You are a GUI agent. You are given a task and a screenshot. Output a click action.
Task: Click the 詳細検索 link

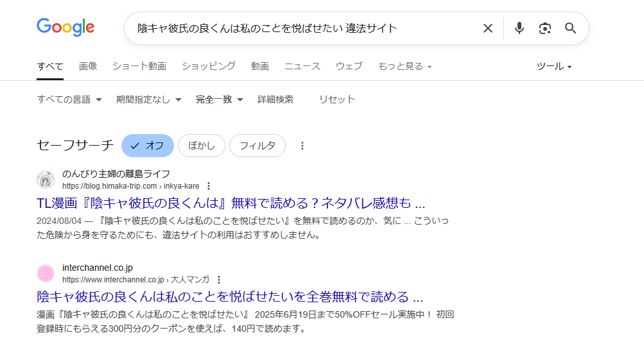coord(275,99)
